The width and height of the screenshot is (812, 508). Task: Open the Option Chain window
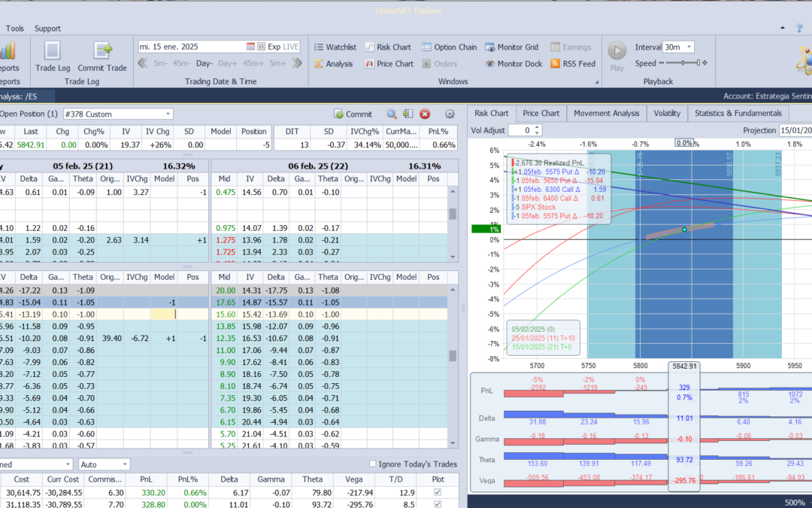coord(448,47)
